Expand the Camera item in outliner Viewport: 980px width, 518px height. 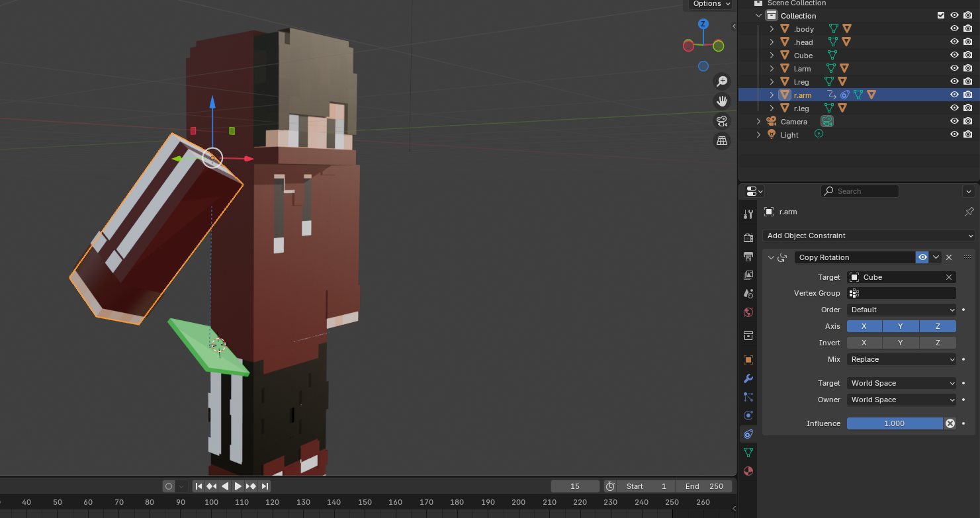point(759,122)
